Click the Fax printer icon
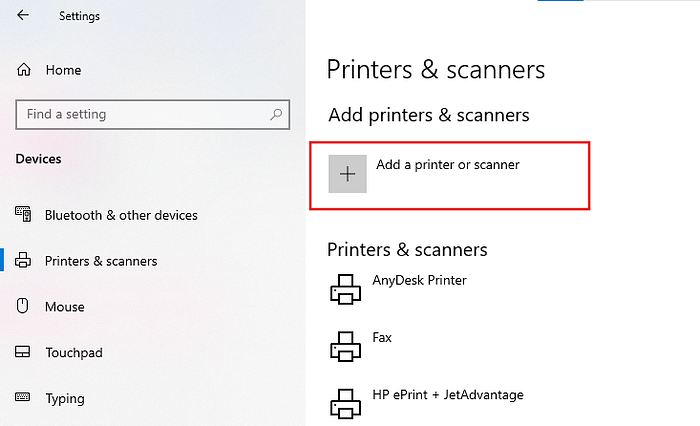The height and width of the screenshot is (426, 700). 345,346
